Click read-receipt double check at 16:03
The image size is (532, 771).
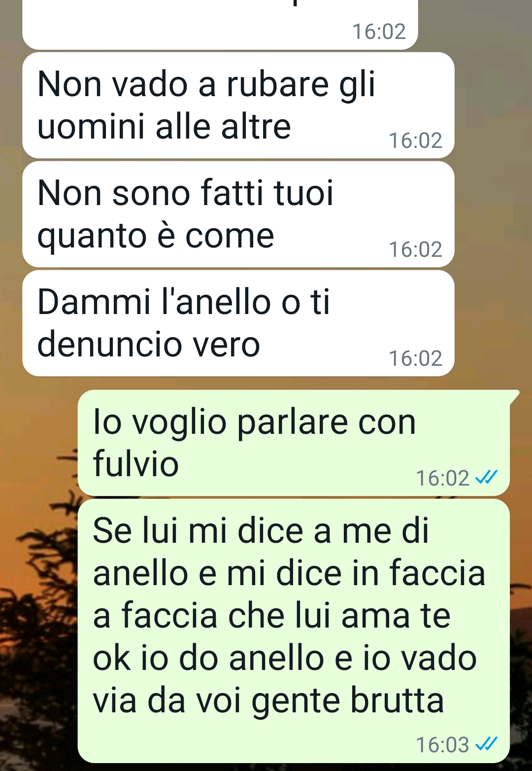pyautogui.click(x=486, y=744)
